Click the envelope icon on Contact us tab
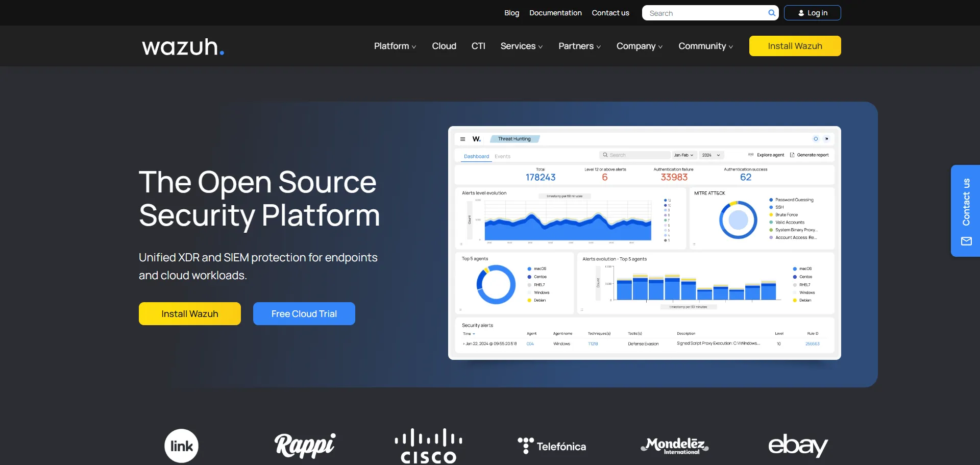The width and height of the screenshot is (980, 465). 966,241
